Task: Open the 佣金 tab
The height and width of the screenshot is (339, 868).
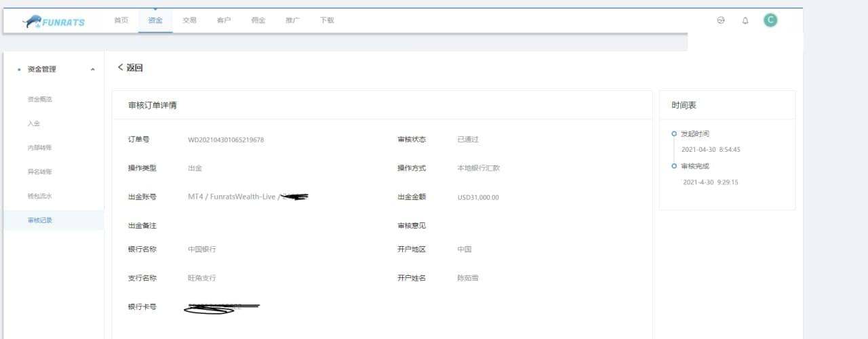Action: tap(258, 20)
